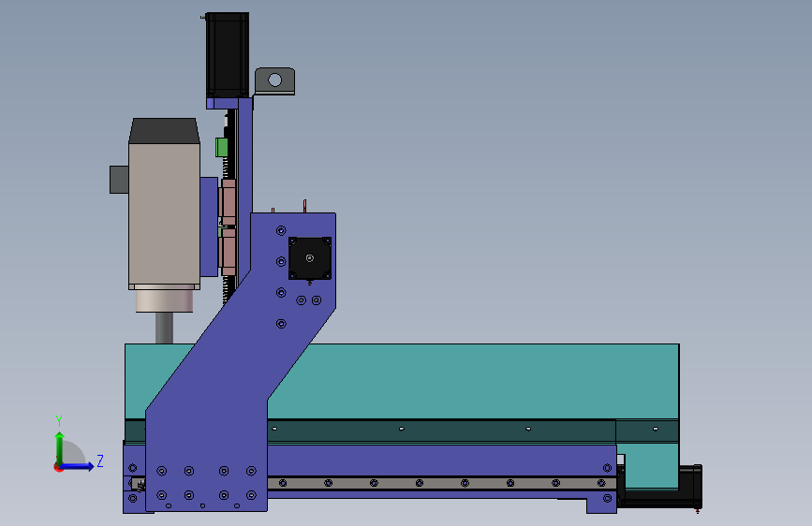Select the black square stepper motor on the side plate
Screen dimensions: 812x526
tap(310, 257)
